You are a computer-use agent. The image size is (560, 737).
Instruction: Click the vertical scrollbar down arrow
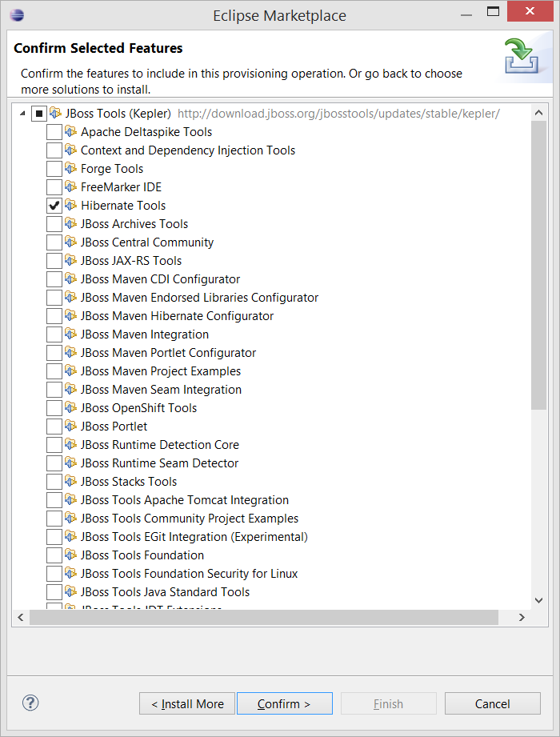pos(539,600)
